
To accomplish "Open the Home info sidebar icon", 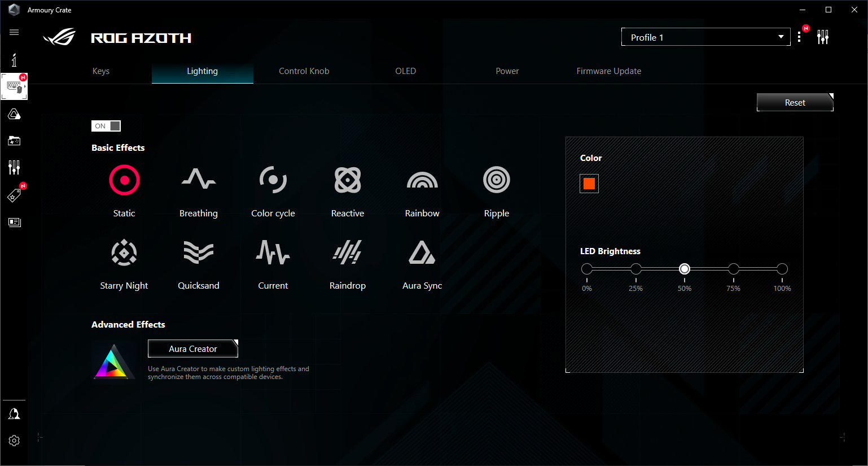I will 14,59.
